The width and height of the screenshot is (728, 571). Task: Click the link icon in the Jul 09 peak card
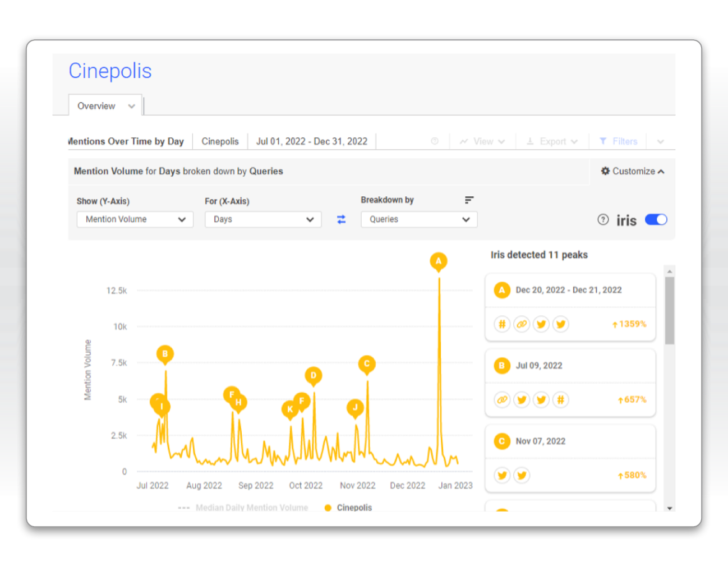[x=502, y=399]
